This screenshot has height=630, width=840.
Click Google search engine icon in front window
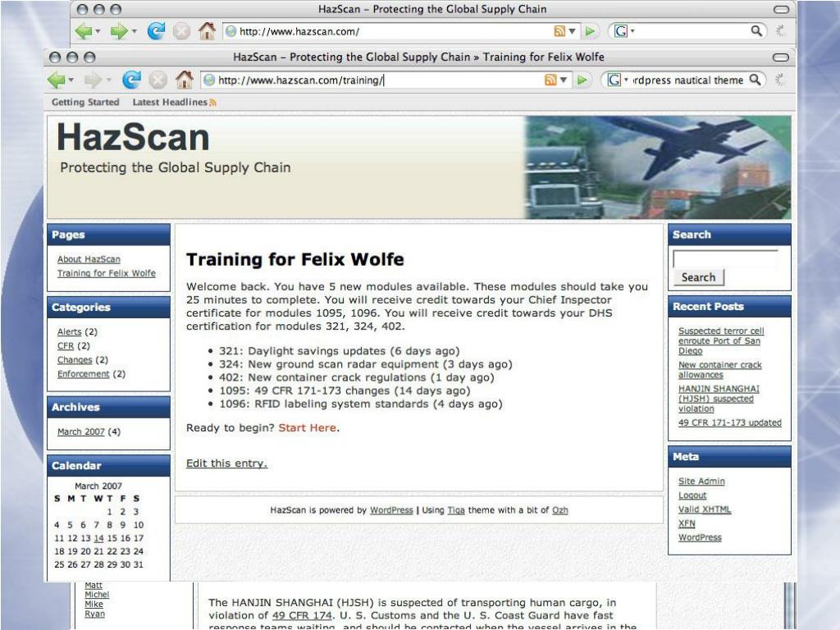614,80
